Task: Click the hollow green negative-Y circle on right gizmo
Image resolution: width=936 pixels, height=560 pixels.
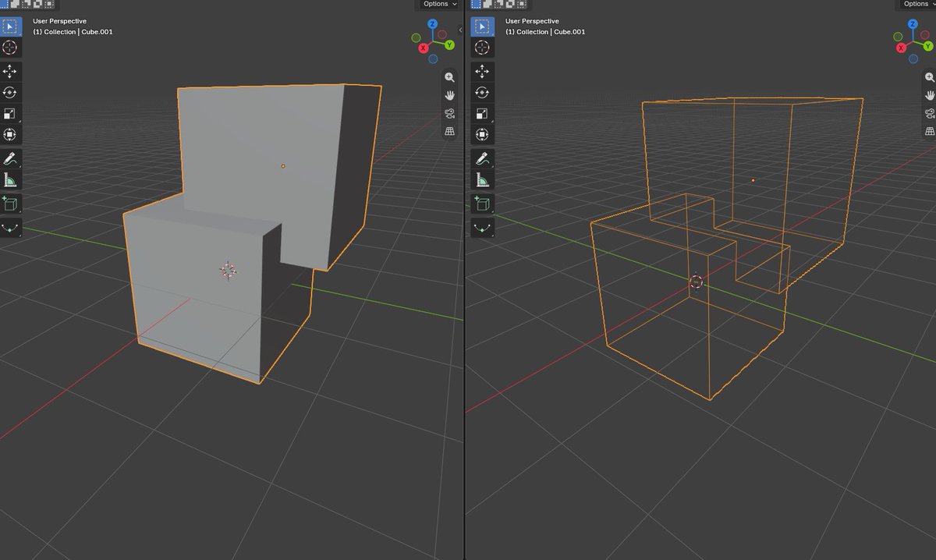Action: click(898, 37)
